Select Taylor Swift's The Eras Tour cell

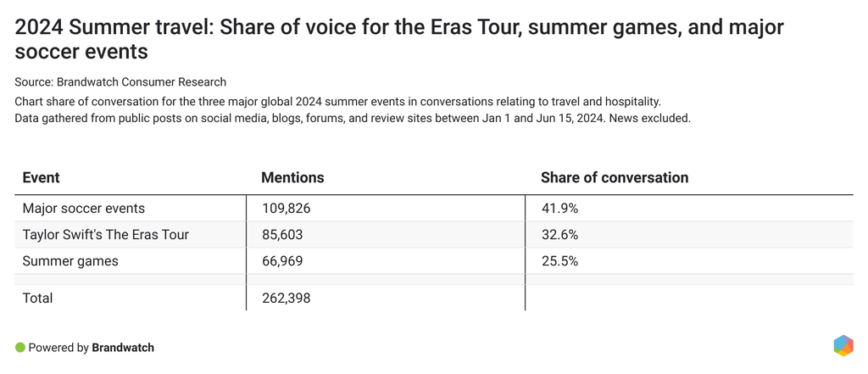[x=105, y=235]
